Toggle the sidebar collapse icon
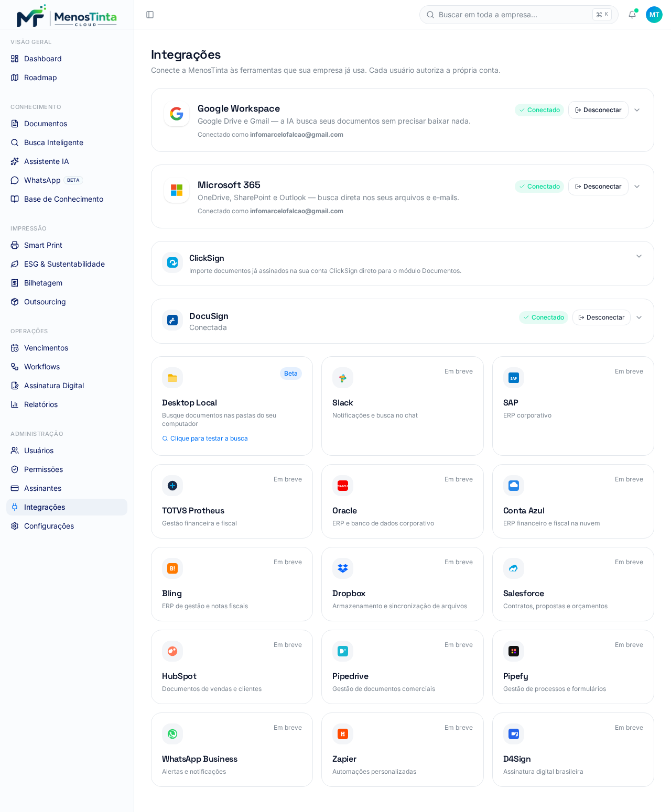 pyautogui.click(x=150, y=15)
